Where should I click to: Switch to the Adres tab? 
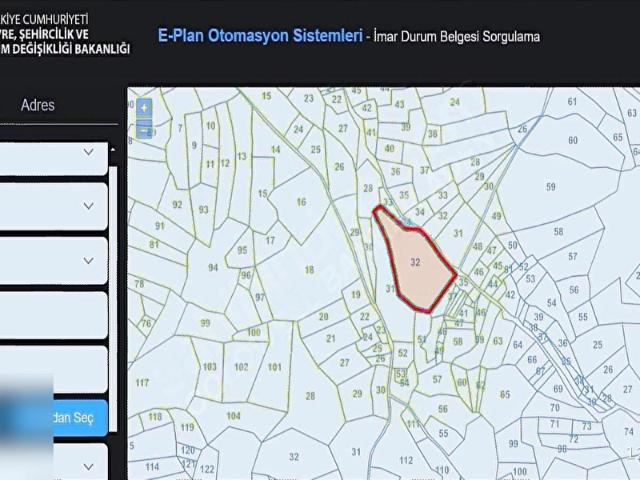point(38,105)
